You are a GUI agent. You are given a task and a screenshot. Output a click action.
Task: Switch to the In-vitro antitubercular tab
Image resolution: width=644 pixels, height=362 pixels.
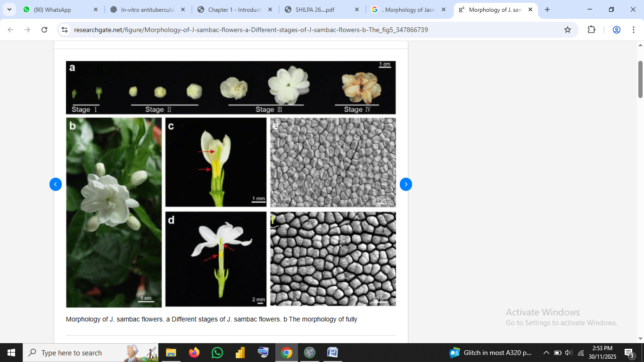point(146,9)
